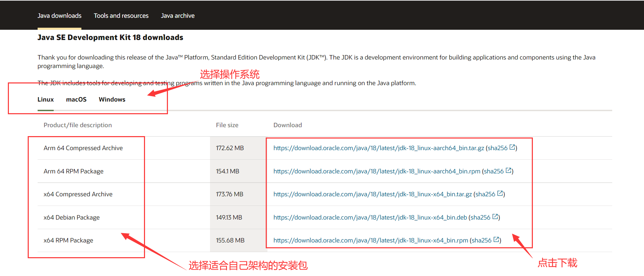644x276 pixels.
Task: Select the Linux OS tab
Action: coord(45,100)
